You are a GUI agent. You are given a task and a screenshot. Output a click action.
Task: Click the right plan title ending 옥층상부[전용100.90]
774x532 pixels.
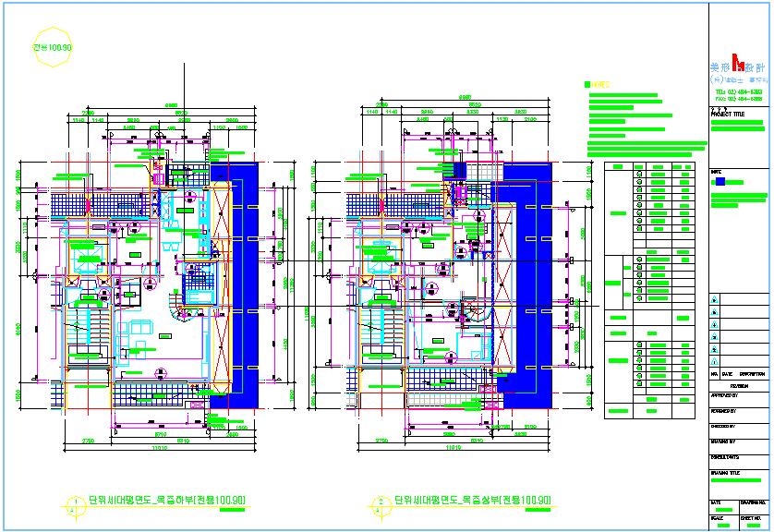click(x=472, y=501)
